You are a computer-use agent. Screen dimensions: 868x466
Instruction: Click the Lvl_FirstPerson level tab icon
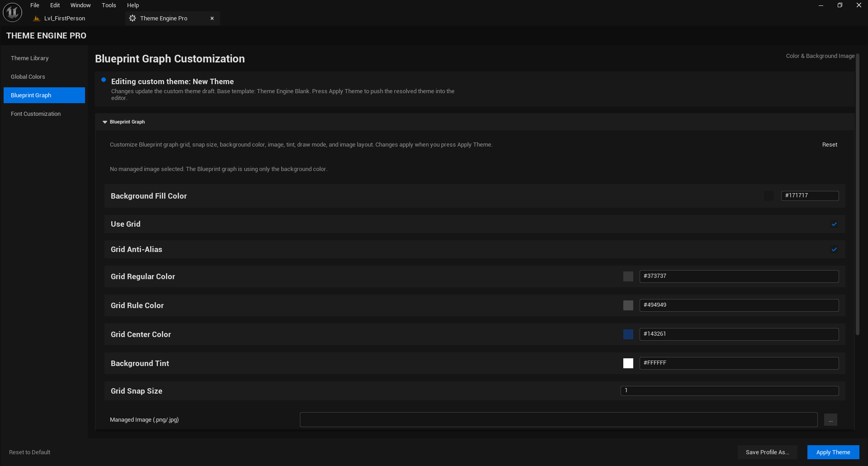coord(37,19)
